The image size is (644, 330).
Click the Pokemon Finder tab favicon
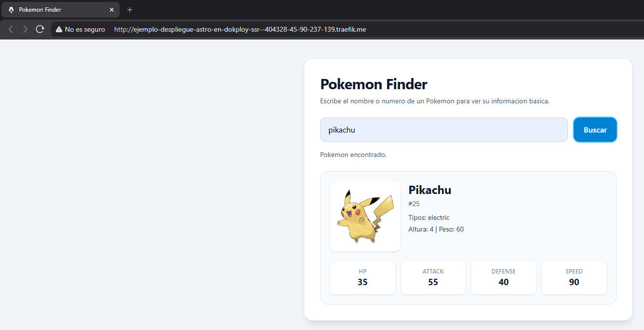pyautogui.click(x=11, y=9)
